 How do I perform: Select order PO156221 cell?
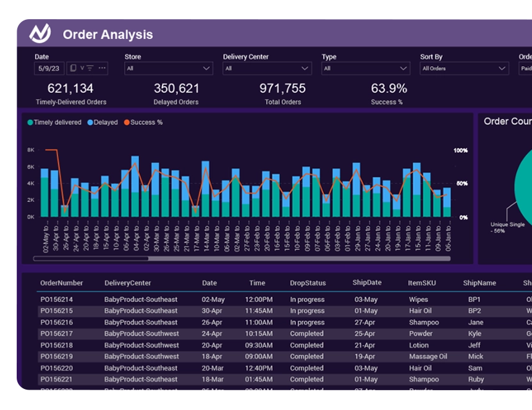click(56, 379)
